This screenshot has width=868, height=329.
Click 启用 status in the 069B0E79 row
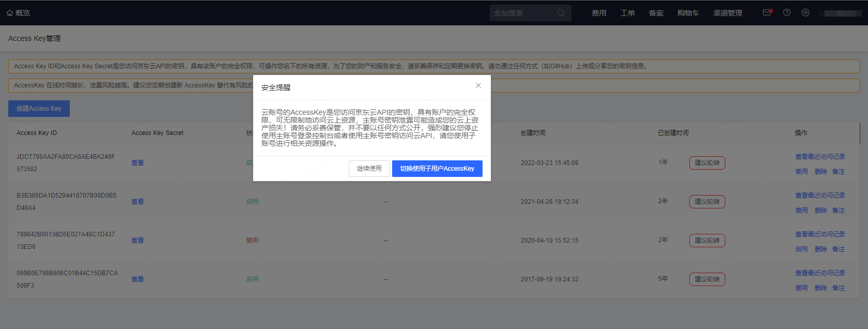click(x=252, y=279)
